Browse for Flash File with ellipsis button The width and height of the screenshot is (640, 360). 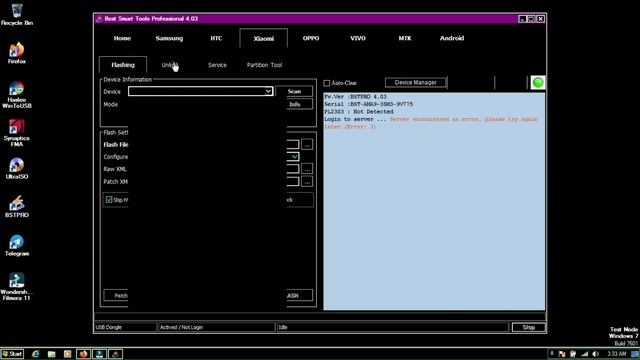(x=307, y=144)
